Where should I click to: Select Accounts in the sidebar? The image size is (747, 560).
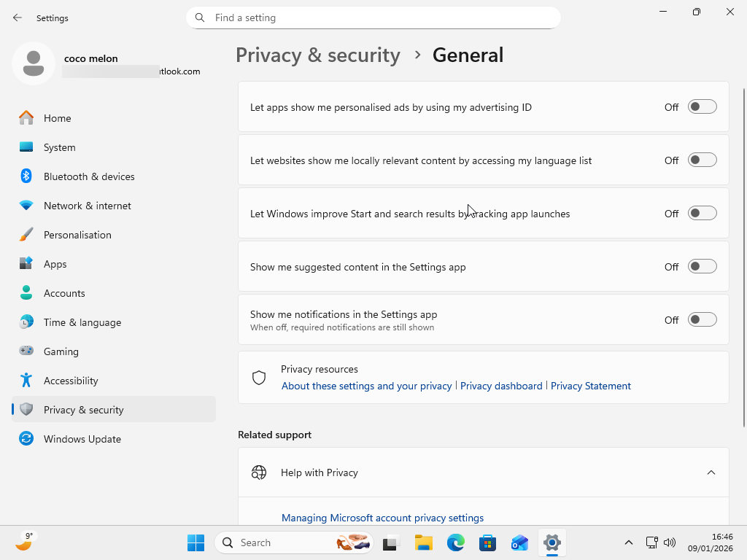pos(64,292)
